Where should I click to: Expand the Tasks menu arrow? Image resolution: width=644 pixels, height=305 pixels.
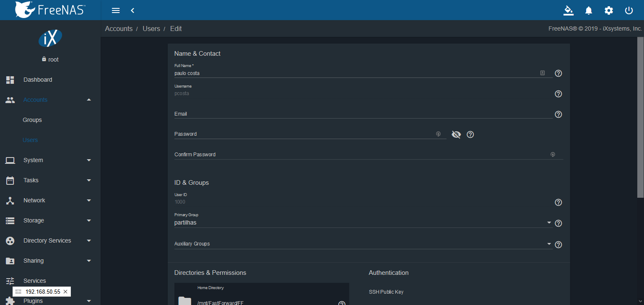89,180
